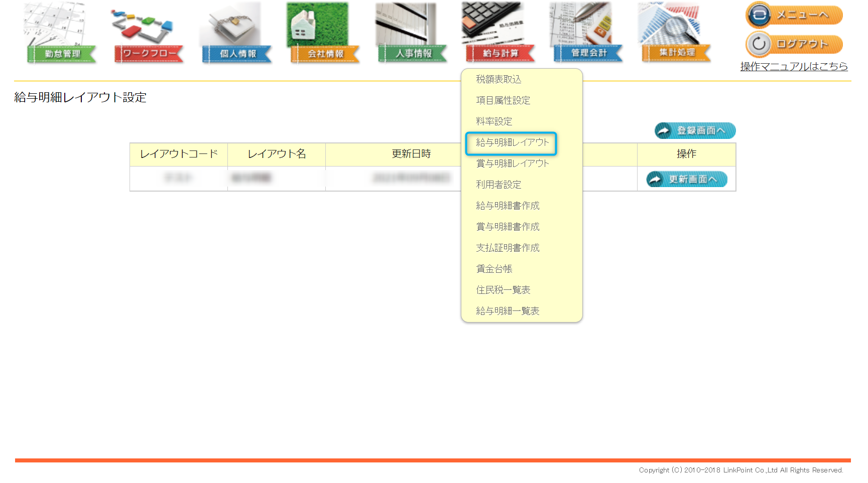Select 項目属性設定 menu entry
Image resolution: width=868 pixels, height=483 pixels.
[503, 100]
